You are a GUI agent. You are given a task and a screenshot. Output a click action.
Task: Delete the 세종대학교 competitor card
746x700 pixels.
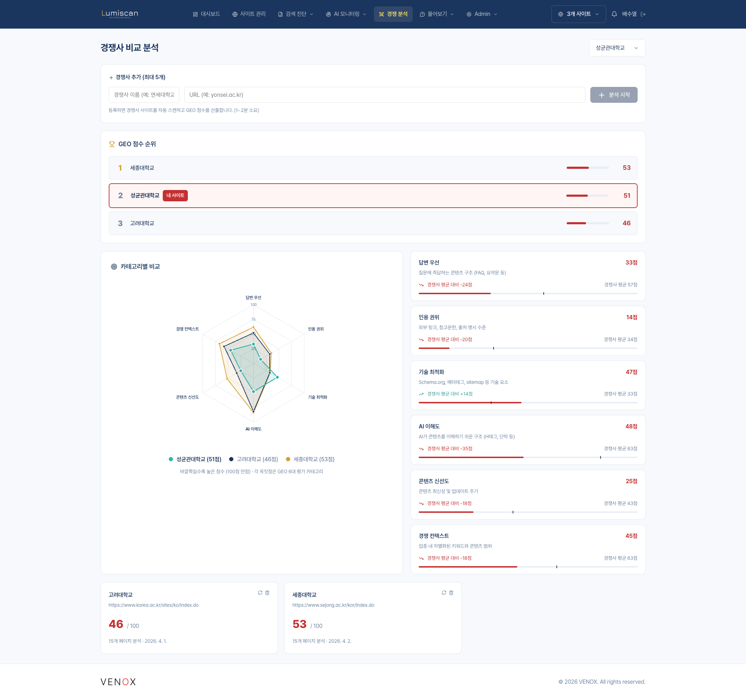click(x=451, y=592)
